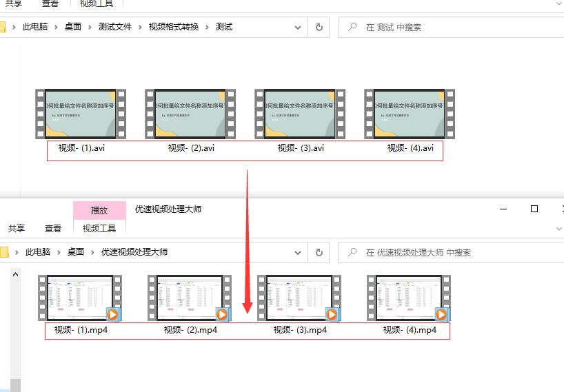564x392 pixels.
Task: Go to 此电脑 in lower window breadcrumb
Action: (38, 252)
